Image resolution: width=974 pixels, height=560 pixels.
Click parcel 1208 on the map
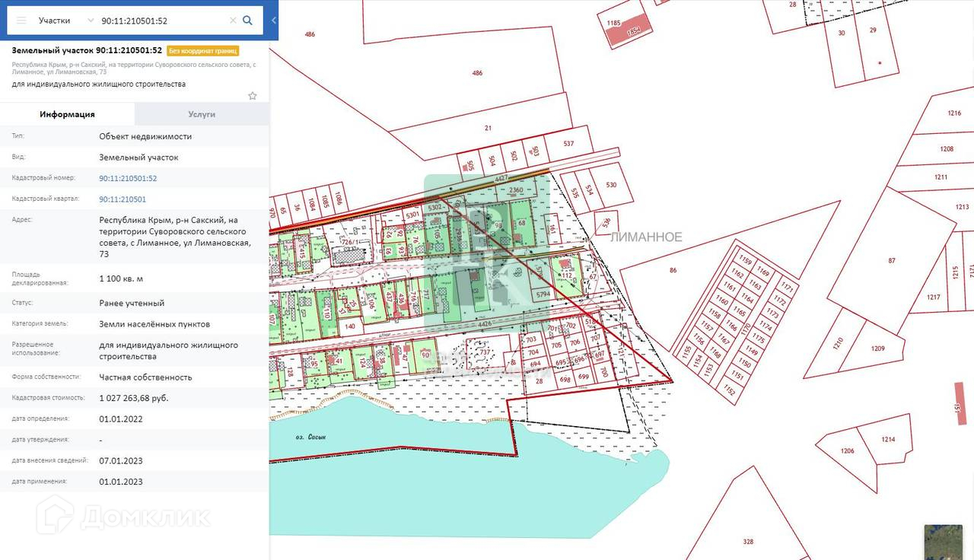[947, 149]
